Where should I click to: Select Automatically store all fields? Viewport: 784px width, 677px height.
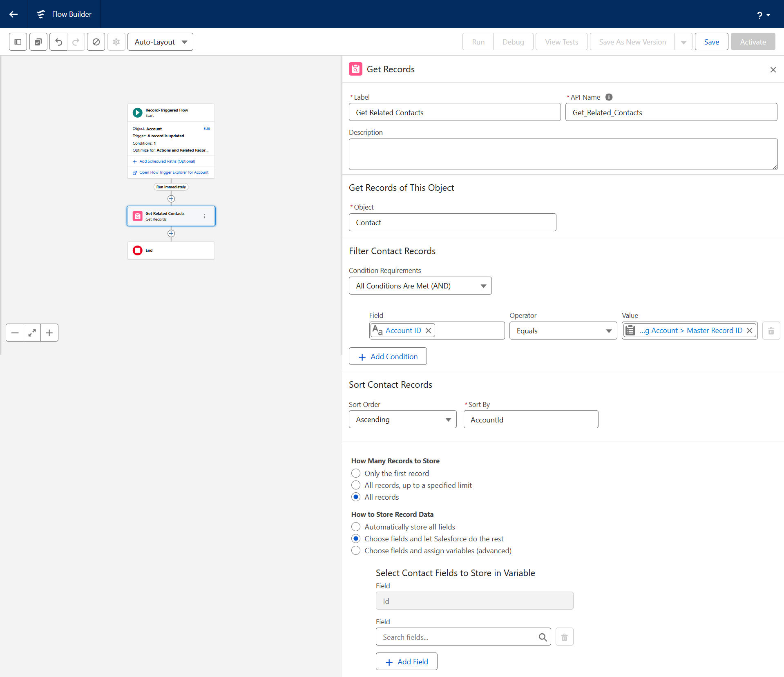(356, 527)
